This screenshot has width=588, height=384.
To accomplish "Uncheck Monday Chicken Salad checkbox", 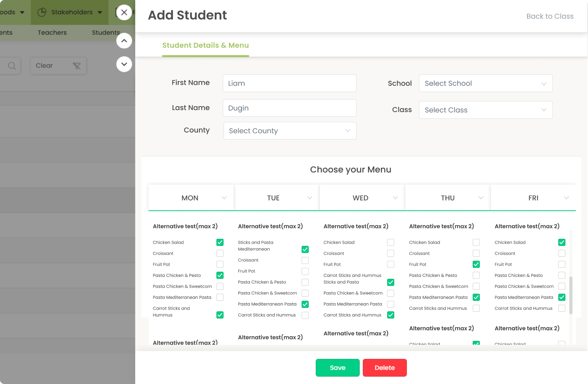I will click(220, 242).
